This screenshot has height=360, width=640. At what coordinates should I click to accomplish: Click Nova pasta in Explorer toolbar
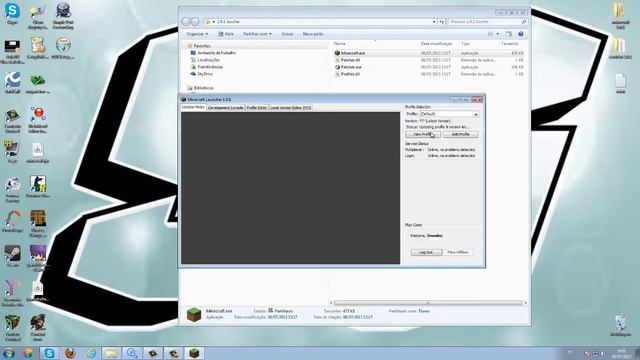point(313,34)
